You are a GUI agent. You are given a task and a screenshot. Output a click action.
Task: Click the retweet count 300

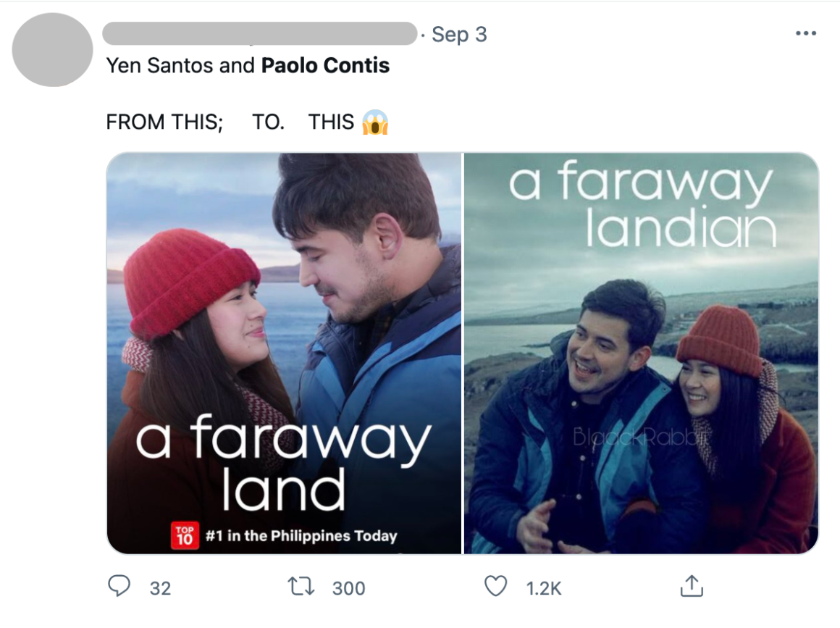point(348,588)
